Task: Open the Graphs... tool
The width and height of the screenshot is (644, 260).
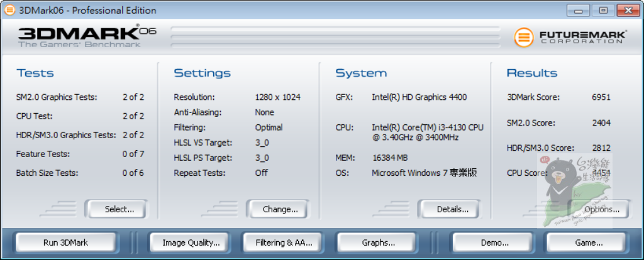Action: coord(378,242)
